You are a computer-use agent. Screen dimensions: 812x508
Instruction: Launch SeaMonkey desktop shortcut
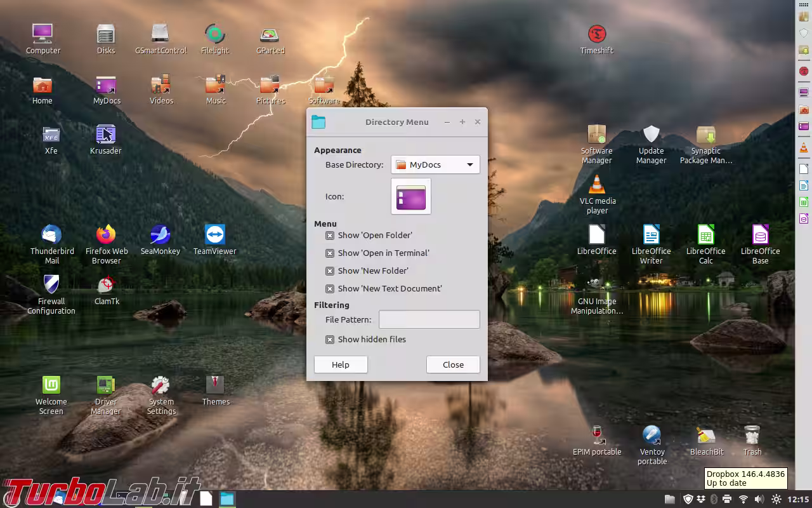coord(160,240)
